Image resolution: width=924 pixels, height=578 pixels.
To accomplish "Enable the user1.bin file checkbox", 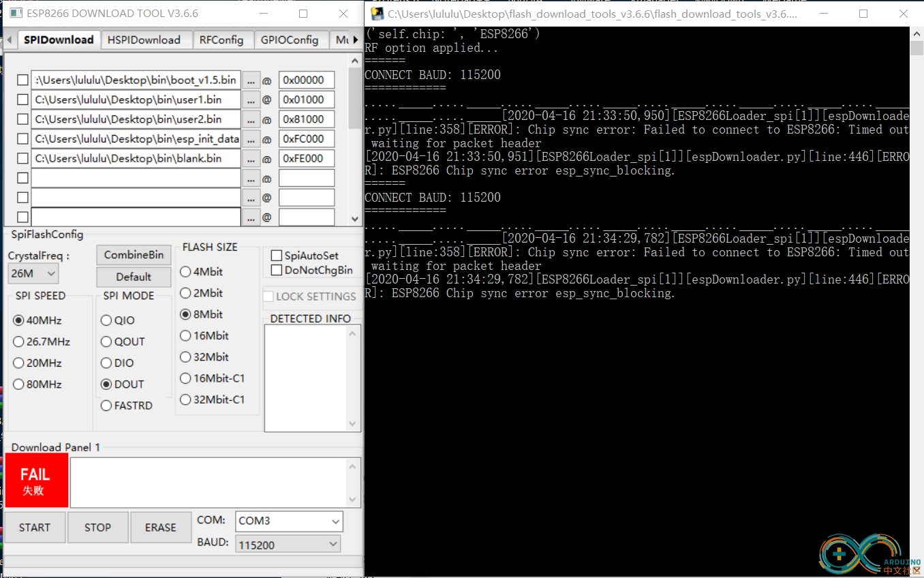I will point(22,100).
